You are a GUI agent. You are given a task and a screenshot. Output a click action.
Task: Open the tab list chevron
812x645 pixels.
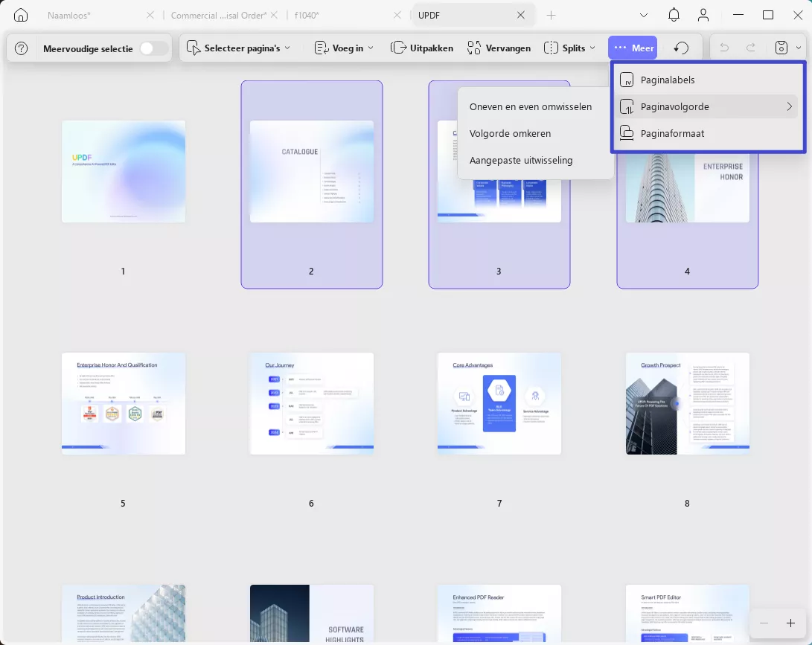click(643, 15)
